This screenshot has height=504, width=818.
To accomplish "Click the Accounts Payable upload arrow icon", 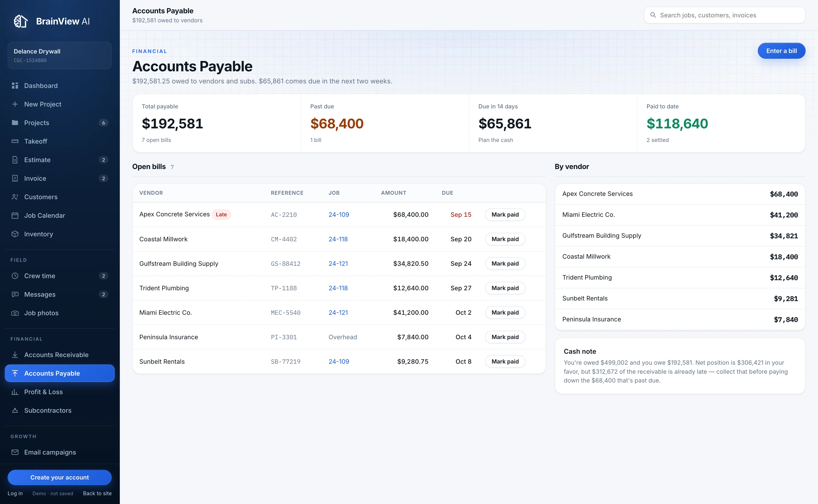I will (15, 373).
